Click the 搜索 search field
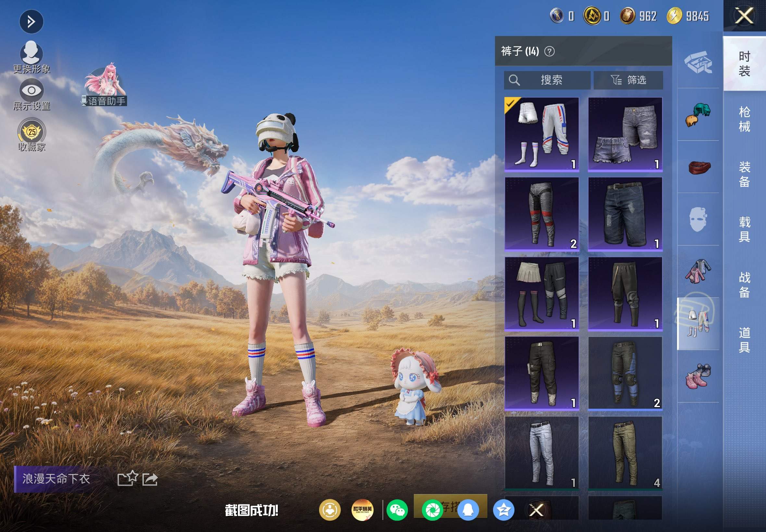The width and height of the screenshot is (766, 532). pyautogui.click(x=547, y=80)
